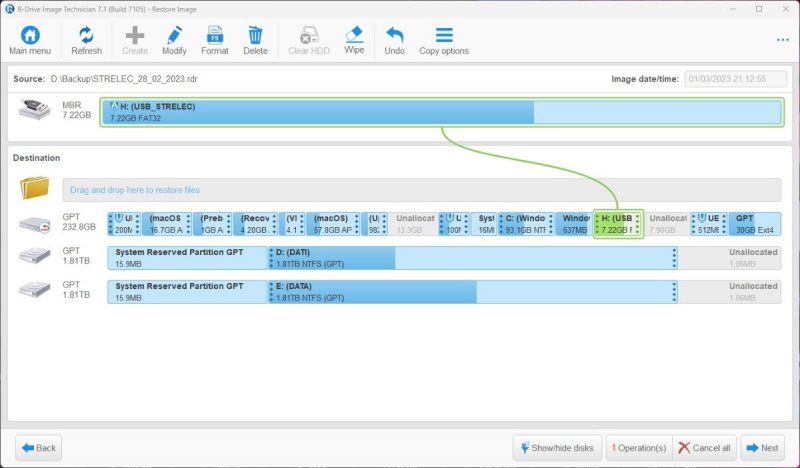Viewport: 800px width, 468px height.
Task: Click the Cancel all button
Action: [705, 448]
